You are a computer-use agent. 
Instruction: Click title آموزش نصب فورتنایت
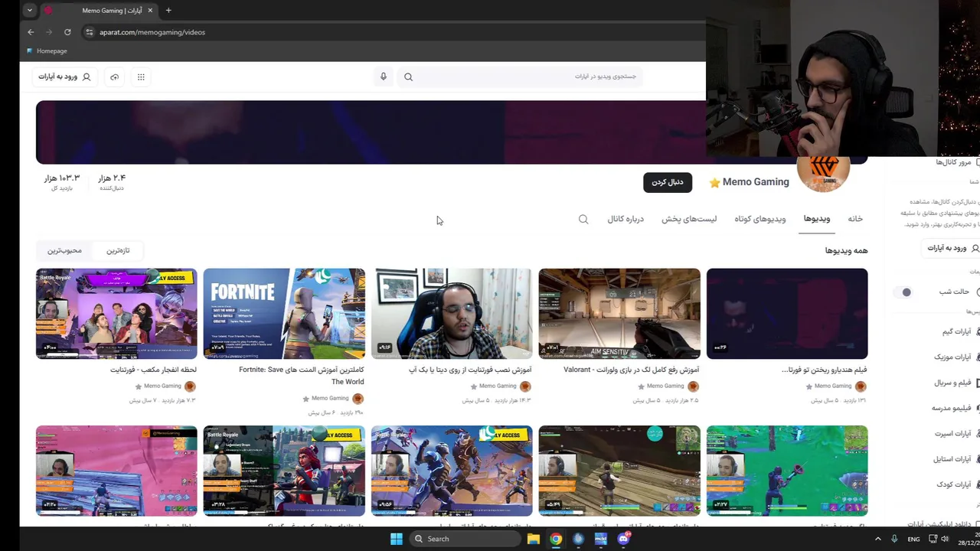click(x=470, y=370)
